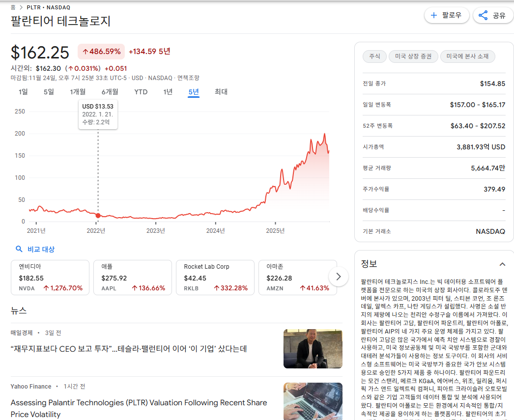Click the 미국 상장 증권 chip

tap(413, 56)
